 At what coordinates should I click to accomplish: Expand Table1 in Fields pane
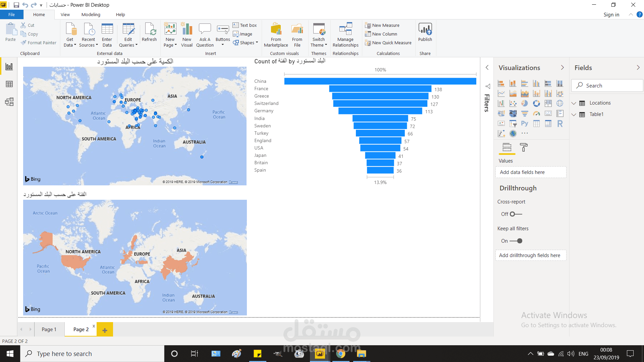point(574,115)
